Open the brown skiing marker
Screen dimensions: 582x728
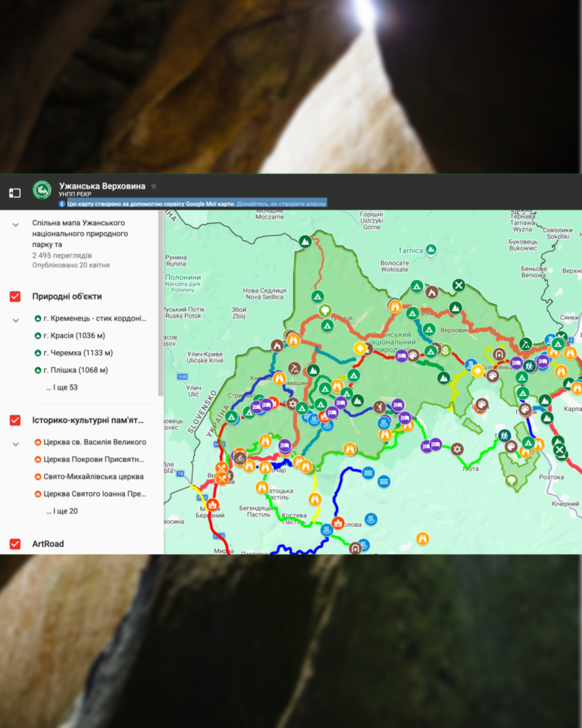[x=380, y=408]
